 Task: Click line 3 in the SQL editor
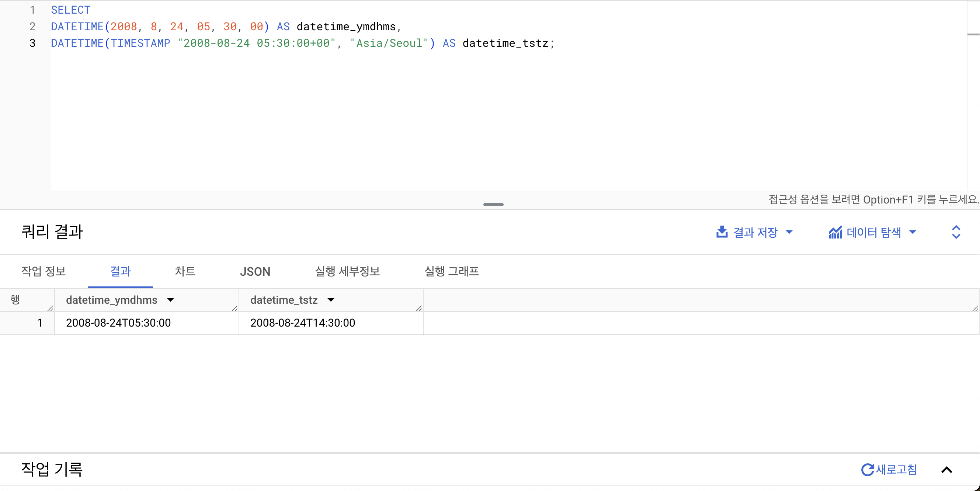(302, 43)
